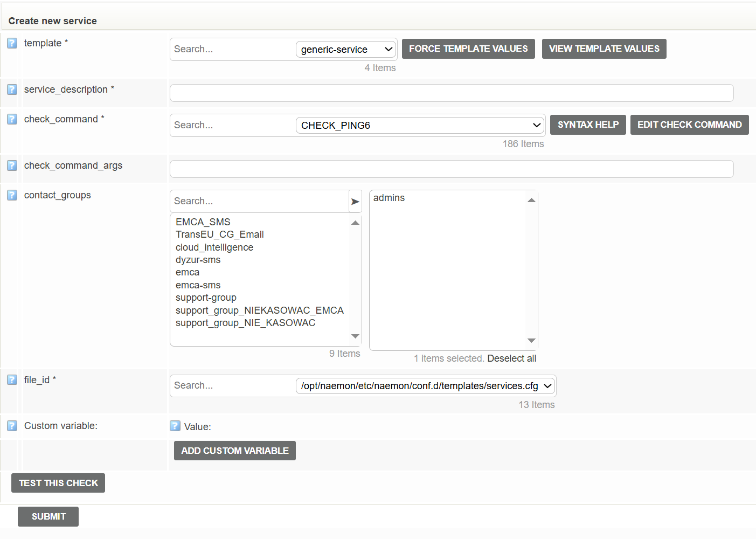Open help for Custom variable
This screenshot has height=539, width=756.
coord(12,426)
